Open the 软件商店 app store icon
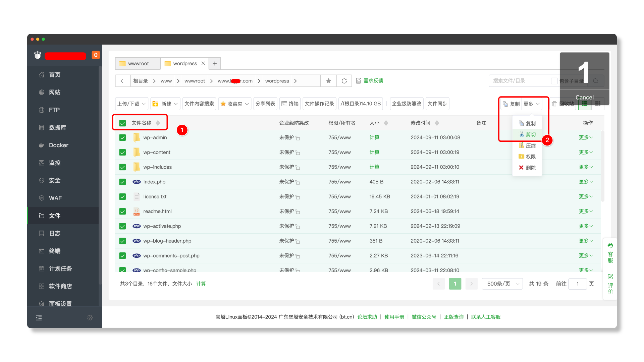Image resolution: width=644 pixels, height=362 pixels. point(42,286)
